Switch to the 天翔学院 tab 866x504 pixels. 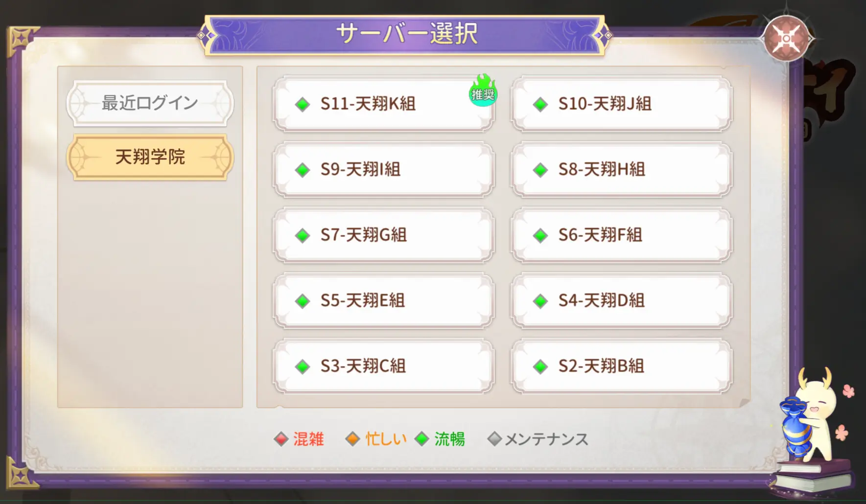coord(150,157)
